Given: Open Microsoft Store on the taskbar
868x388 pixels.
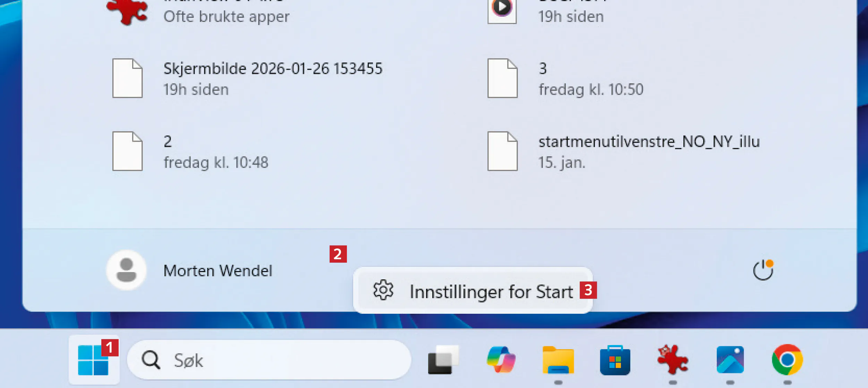Looking at the screenshot, I should click(615, 360).
